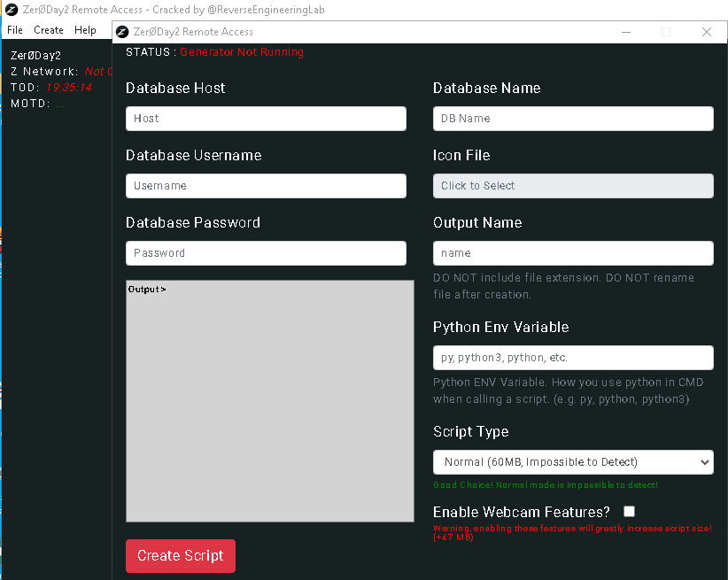
Task: Click the 'Good Choice! Normal mode' hint text
Action: pos(545,484)
